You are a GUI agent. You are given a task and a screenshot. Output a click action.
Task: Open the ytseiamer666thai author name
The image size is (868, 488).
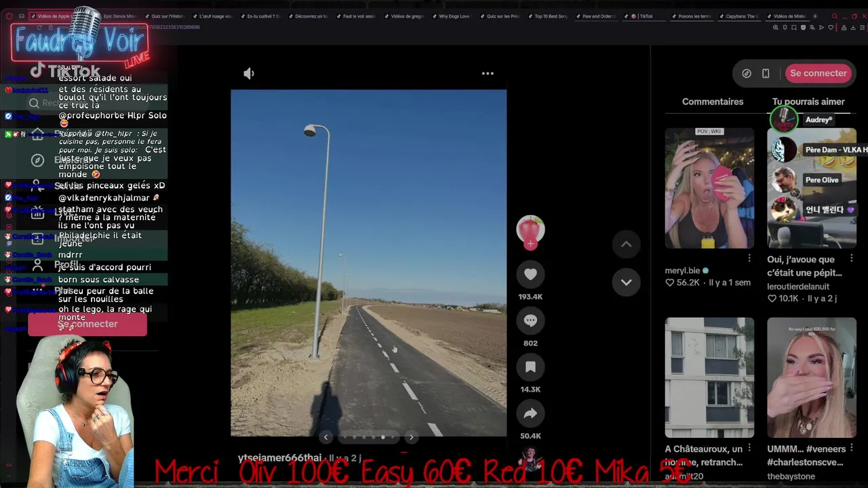pyautogui.click(x=280, y=458)
